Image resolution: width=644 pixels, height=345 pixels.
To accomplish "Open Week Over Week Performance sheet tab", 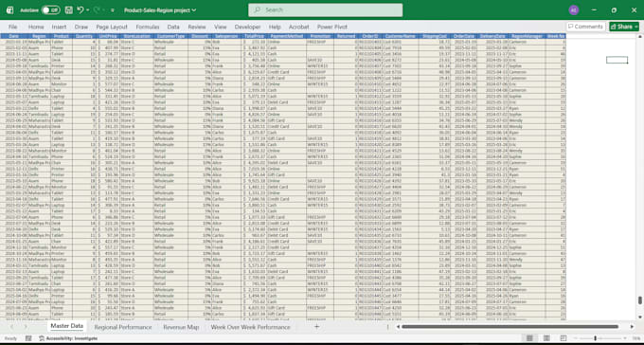I will point(251,327).
